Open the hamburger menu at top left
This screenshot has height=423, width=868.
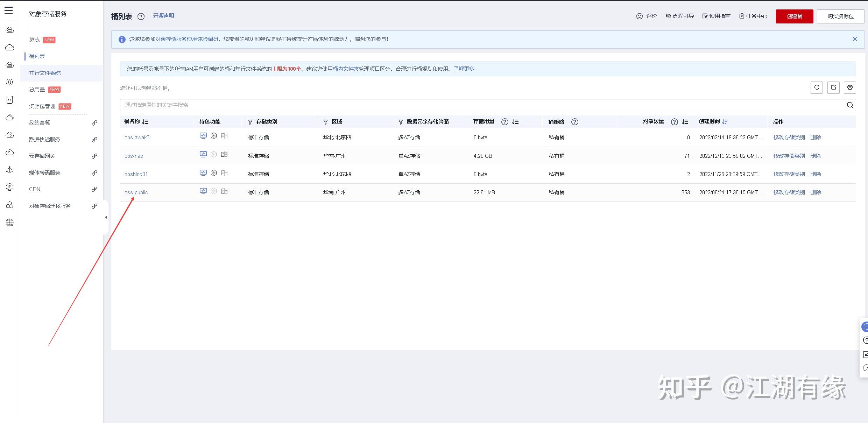coord(9,10)
